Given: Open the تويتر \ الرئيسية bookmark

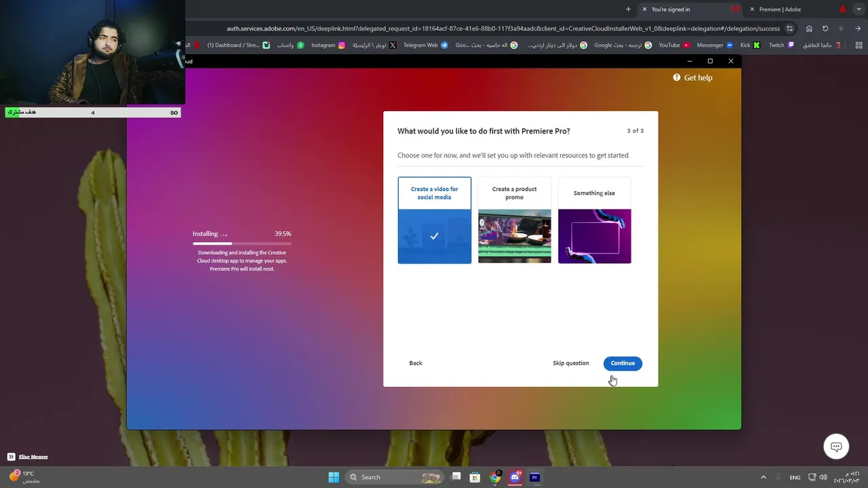Looking at the screenshot, I should 374,45.
